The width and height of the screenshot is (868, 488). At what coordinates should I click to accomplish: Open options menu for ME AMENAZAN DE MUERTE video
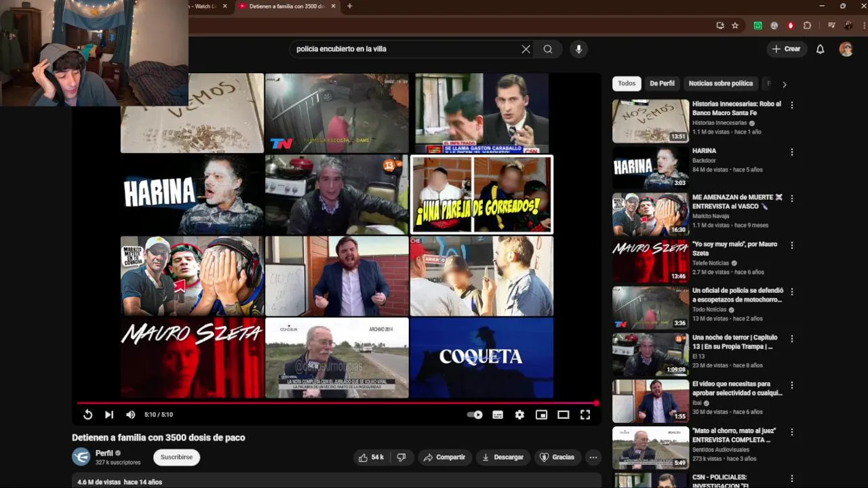(791, 199)
